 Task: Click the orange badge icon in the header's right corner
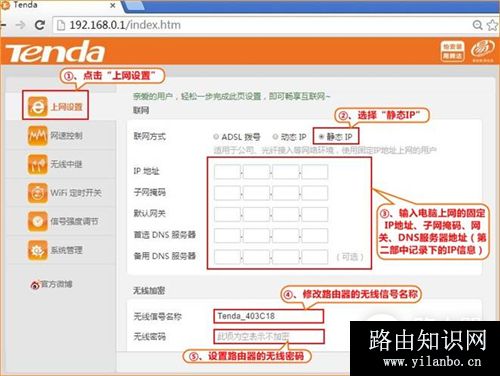[x=452, y=51]
